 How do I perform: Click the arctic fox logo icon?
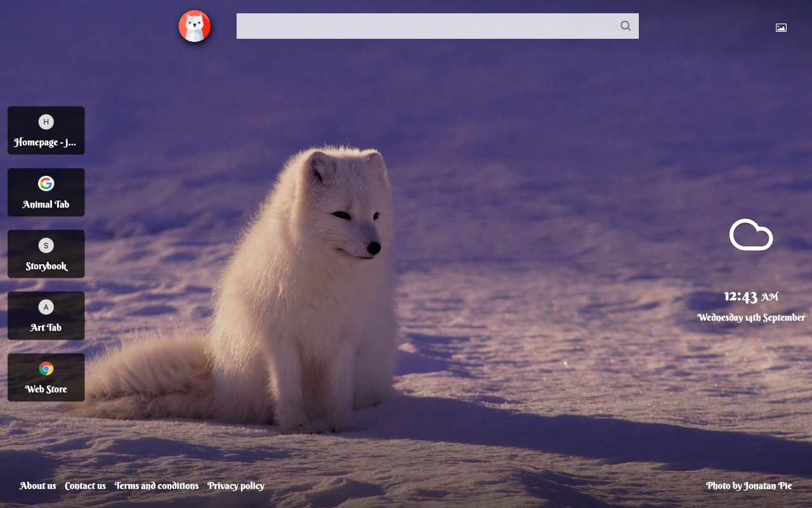[x=195, y=26]
